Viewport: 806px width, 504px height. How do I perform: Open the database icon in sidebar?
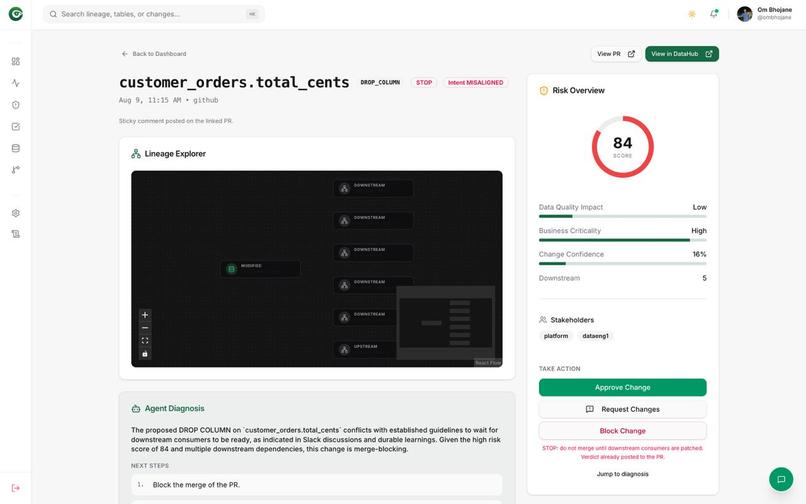(x=16, y=148)
